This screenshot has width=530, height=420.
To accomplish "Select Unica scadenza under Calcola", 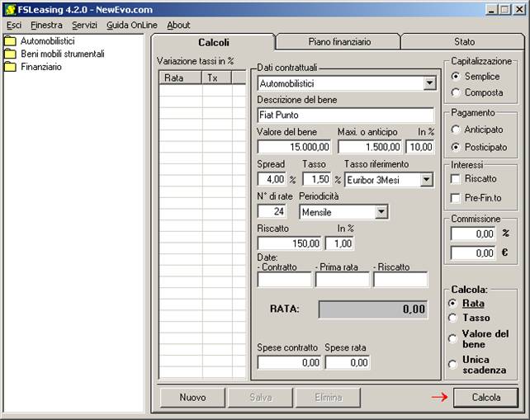I will [452, 365].
